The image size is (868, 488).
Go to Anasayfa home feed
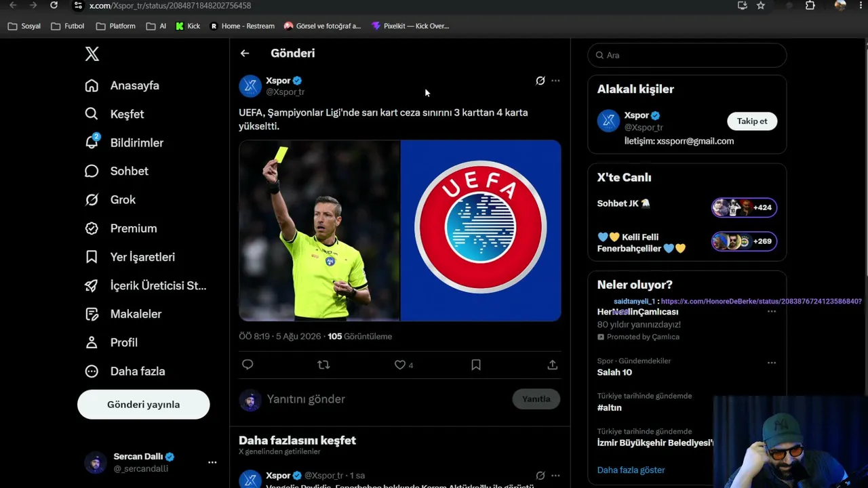click(x=122, y=85)
